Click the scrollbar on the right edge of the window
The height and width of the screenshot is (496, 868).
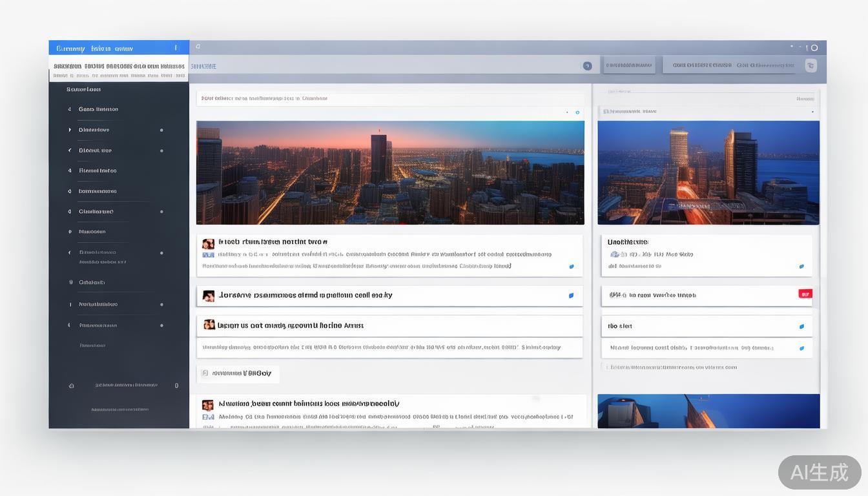pos(823,258)
